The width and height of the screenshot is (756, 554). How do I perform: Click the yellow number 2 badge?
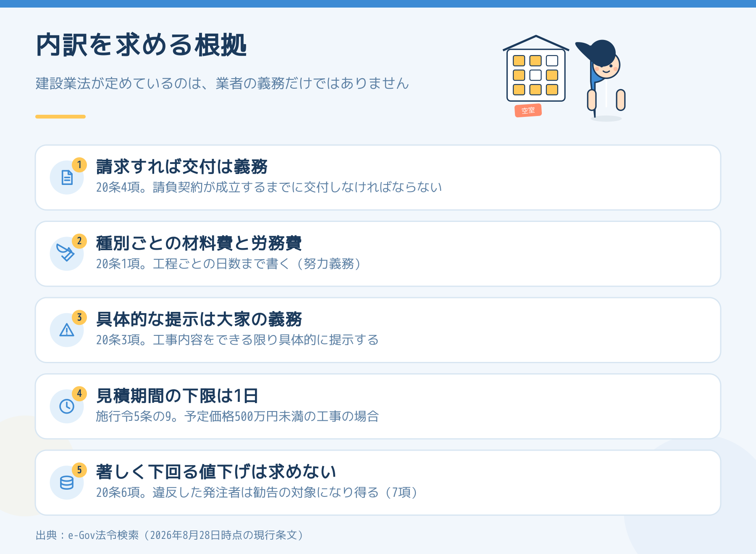point(79,241)
